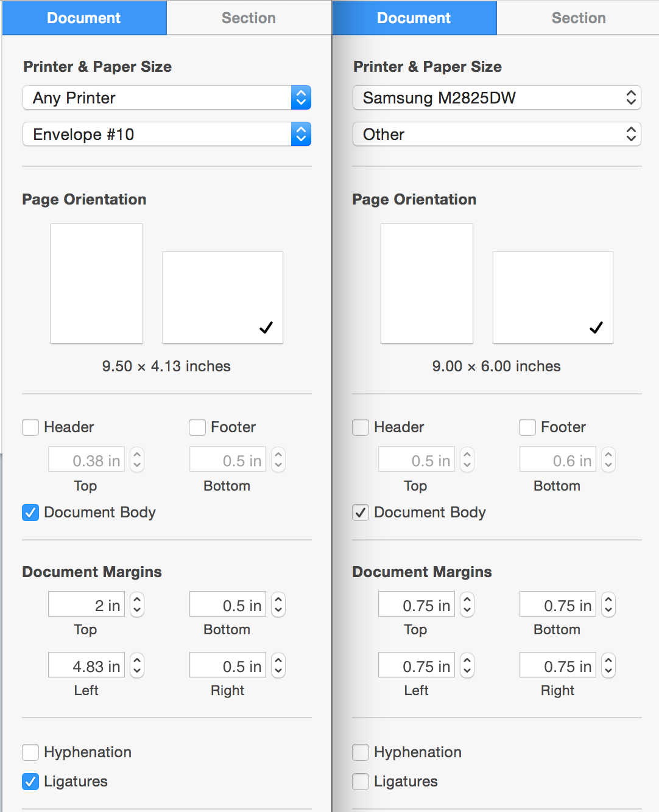This screenshot has width=659, height=812.
Task: Uncheck Document Body in left panel
Action: pos(30,513)
